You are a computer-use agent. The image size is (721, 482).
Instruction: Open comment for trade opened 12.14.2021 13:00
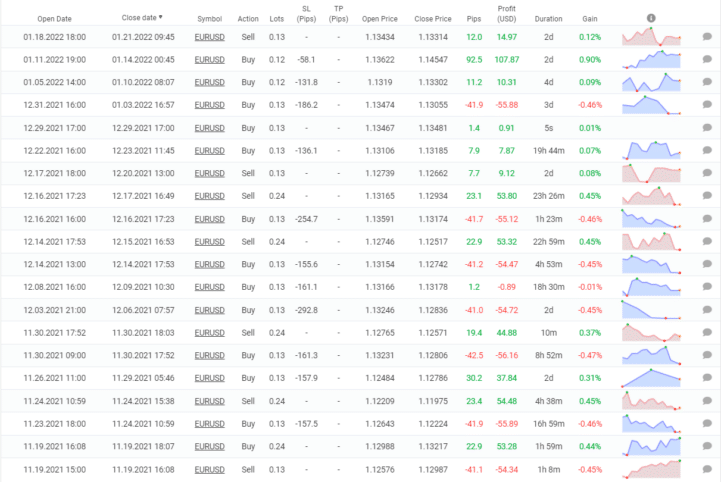click(x=707, y=264)
